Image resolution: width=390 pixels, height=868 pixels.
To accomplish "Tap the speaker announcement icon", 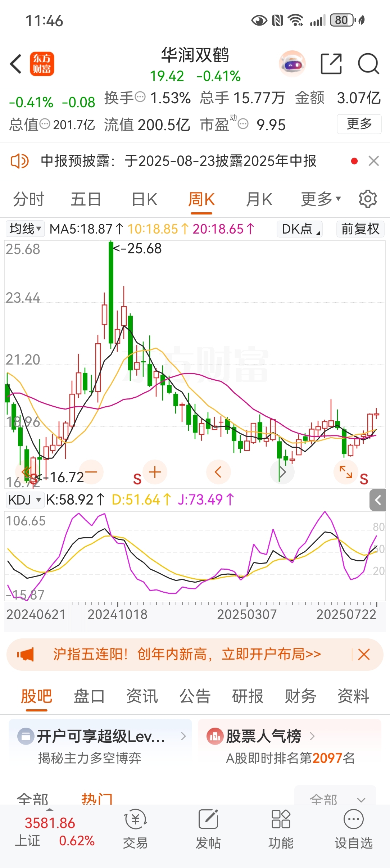I will coord(19,161).
